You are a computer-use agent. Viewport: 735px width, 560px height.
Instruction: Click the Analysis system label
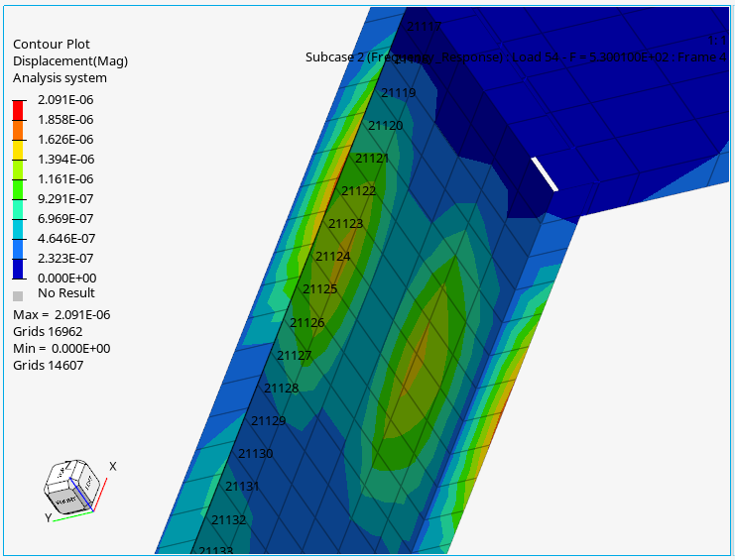(x=60, y=77)
